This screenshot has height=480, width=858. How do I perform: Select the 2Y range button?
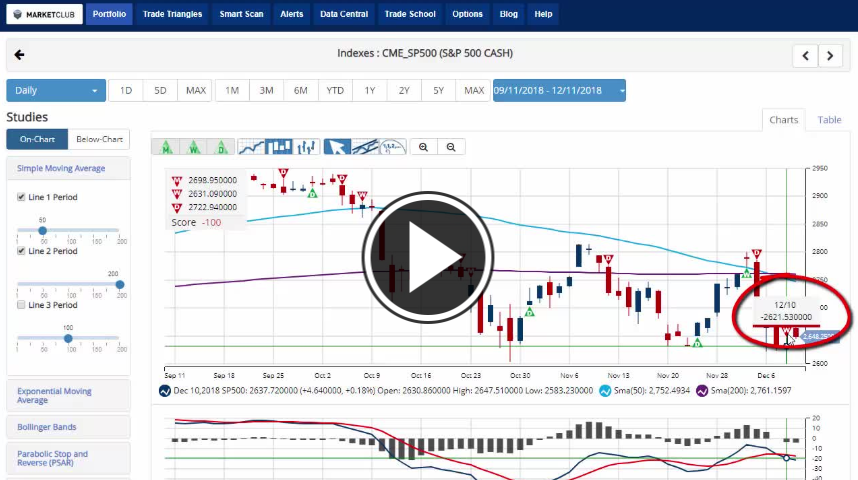[404, 91]
